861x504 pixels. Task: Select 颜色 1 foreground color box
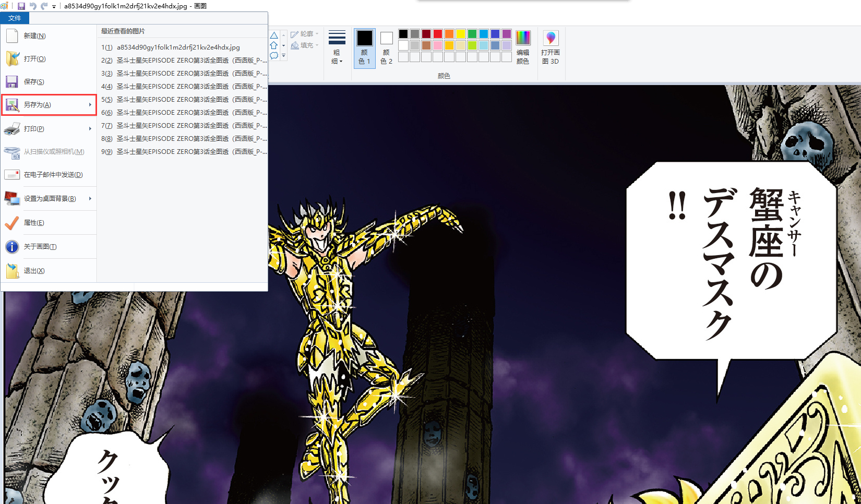coord(364,47)
